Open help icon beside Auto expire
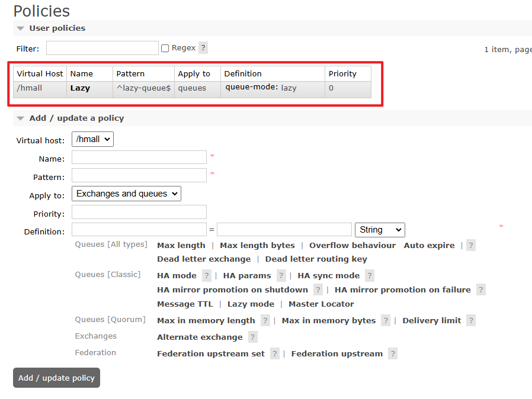The image size is (532, 399). (x=471, y=246)
